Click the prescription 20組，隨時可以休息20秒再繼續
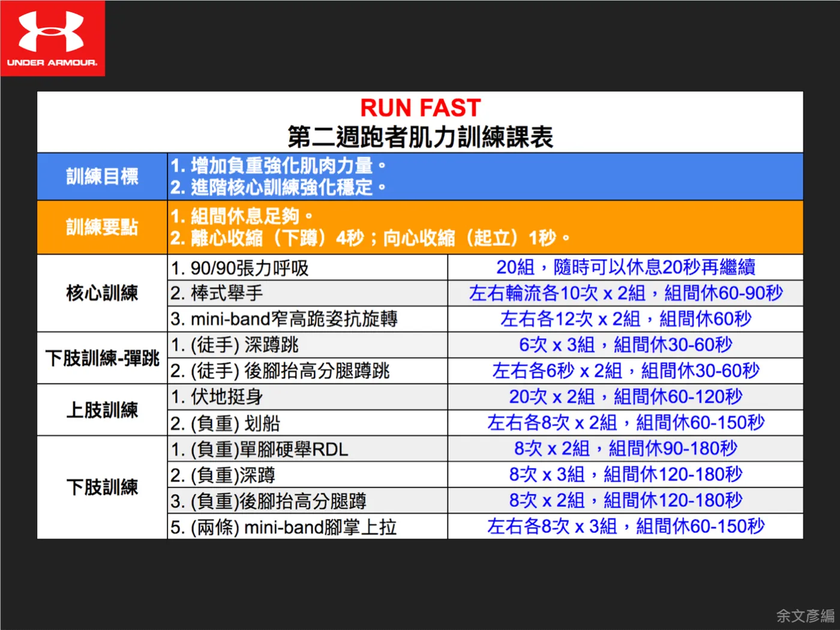The image size is (840, 630). pos(625,267)
